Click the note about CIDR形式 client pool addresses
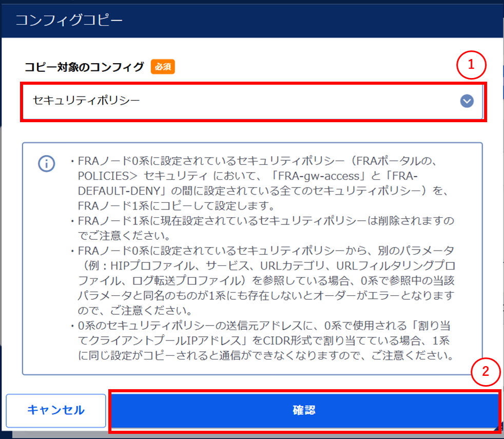The image size is (504, 439). (262, 340)
